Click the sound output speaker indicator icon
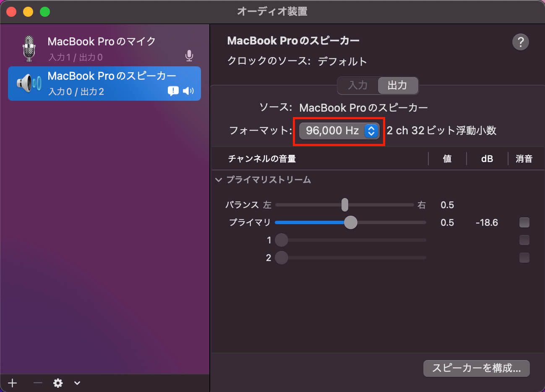The width and height of the screenshot is (545, 392). [x=188, y=91]
